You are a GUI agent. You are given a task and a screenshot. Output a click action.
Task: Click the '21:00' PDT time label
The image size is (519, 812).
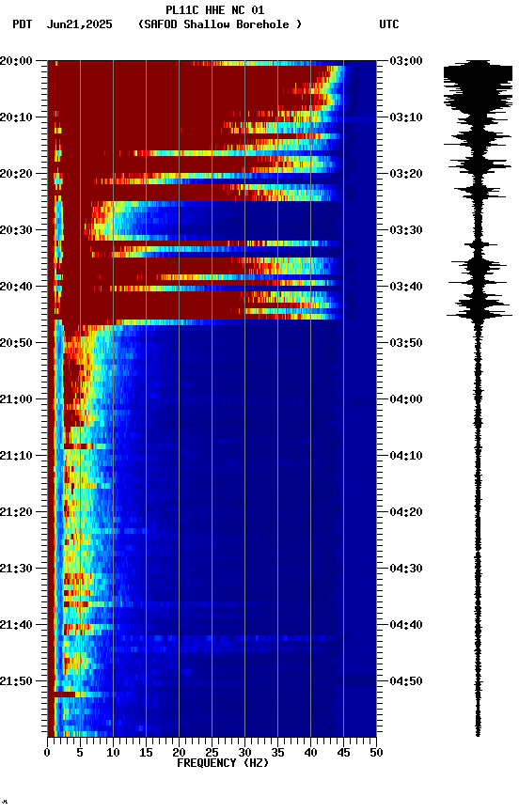pyautogui.click(x=16, y=399)
